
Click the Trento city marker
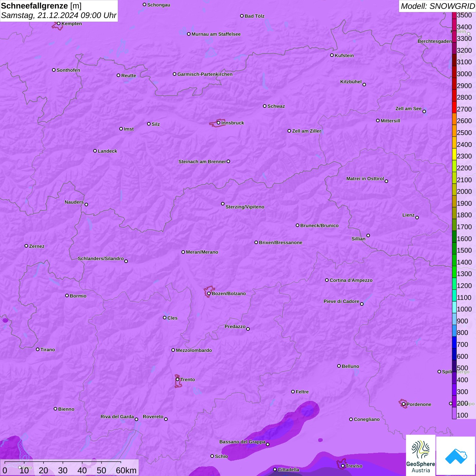click(x=177, y=379)
